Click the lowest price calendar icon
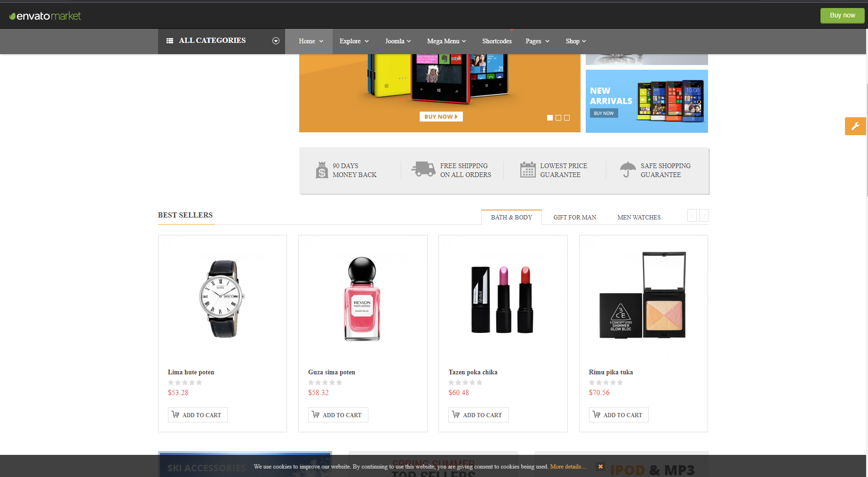Viewport: 868px width, 477px height. pyautogui.click(x=528, y=170)
